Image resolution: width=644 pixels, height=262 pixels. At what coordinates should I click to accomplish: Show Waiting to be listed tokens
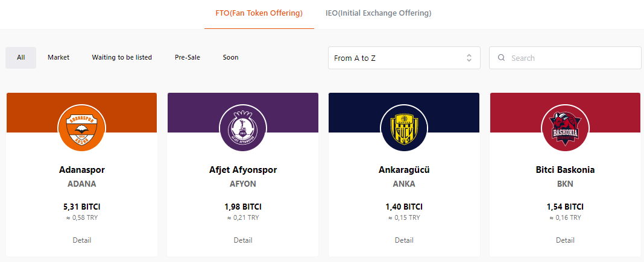(122, 57)
